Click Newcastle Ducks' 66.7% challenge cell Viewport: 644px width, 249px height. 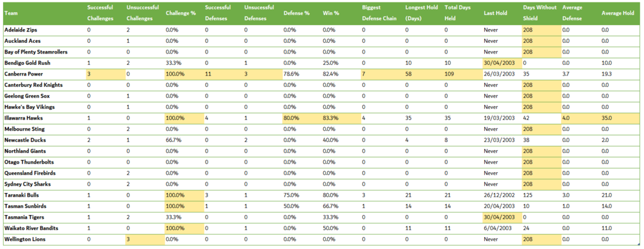[x=184, y=140]
